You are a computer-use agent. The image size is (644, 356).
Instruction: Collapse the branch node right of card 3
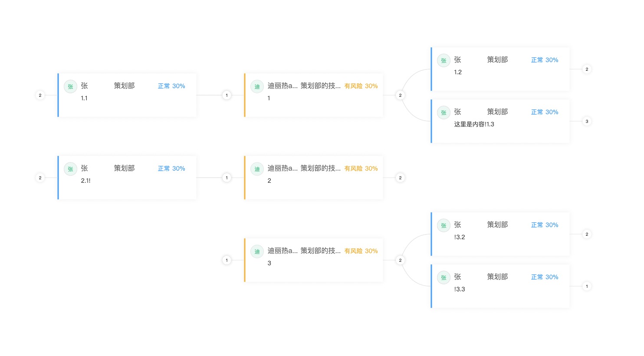(x=400, y=260)
